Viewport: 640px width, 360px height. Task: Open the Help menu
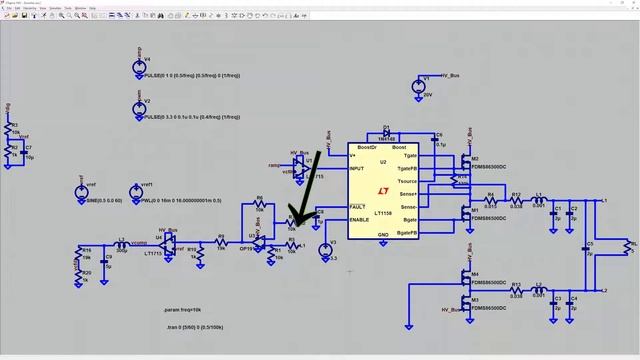click(x=93, y=8)
